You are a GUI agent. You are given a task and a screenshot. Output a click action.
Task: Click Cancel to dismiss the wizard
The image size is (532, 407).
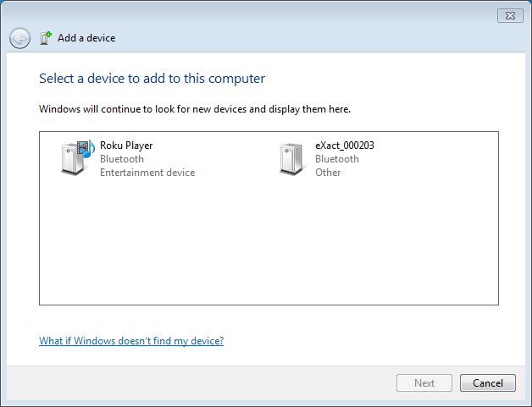click(487, 382)
